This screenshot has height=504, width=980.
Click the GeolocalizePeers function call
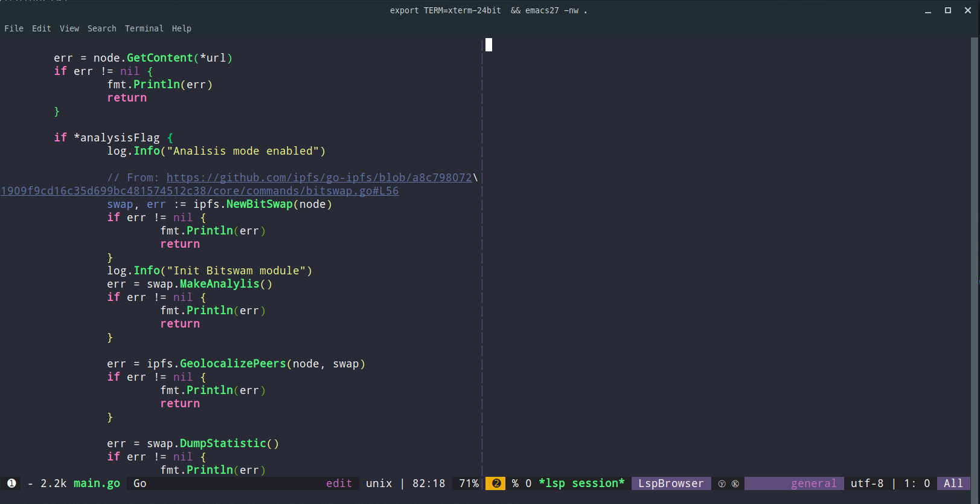coord(233,364)
